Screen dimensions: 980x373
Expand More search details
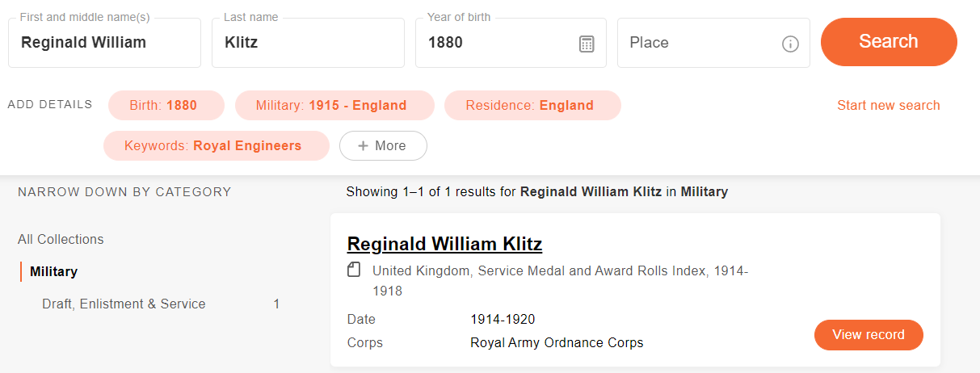pyautogui.click(x=383, y=146)
